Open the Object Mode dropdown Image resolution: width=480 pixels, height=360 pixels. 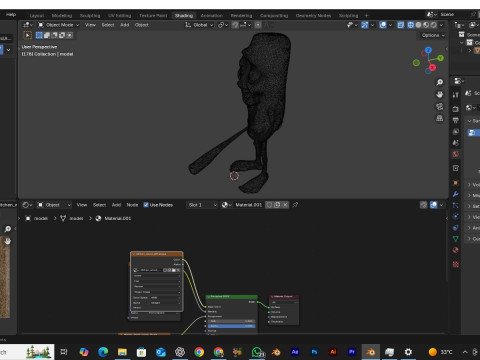click(x=58, y=25)
